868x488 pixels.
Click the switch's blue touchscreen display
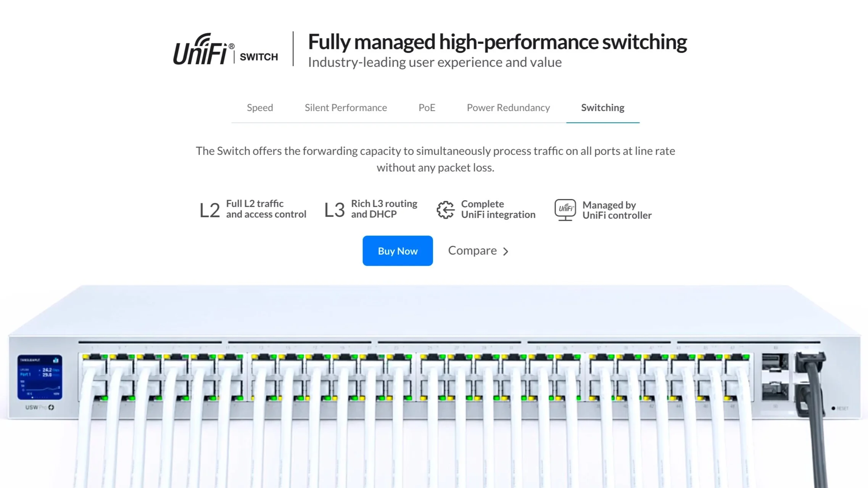(40, 377)
